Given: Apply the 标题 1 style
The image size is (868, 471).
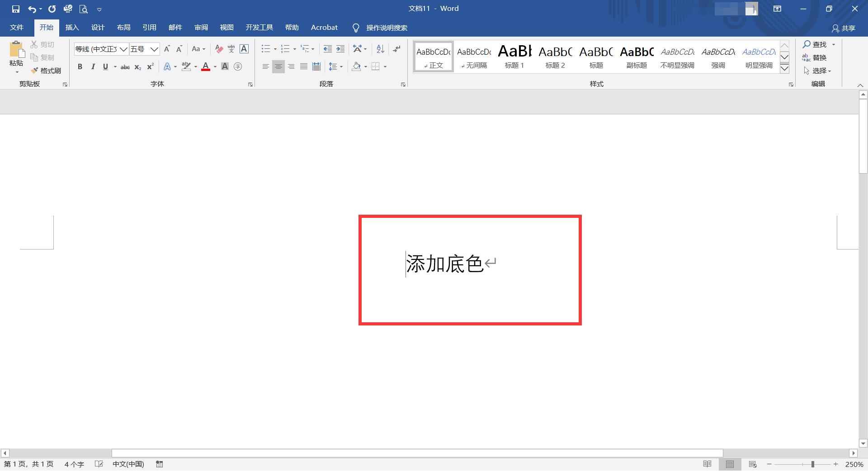Looking at the screenshot, I should pyautogui.click(x=514, y=57).
